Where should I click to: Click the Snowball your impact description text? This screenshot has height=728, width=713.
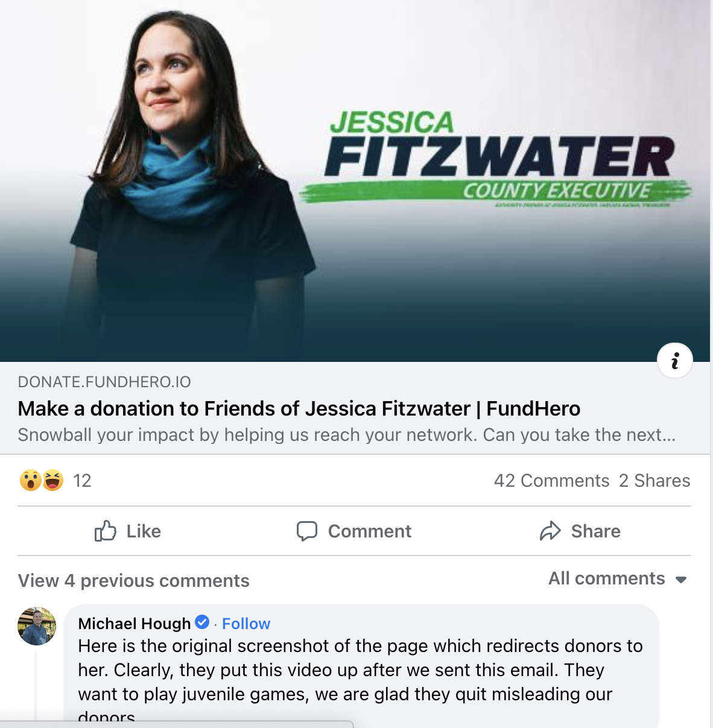coord(346,434)
